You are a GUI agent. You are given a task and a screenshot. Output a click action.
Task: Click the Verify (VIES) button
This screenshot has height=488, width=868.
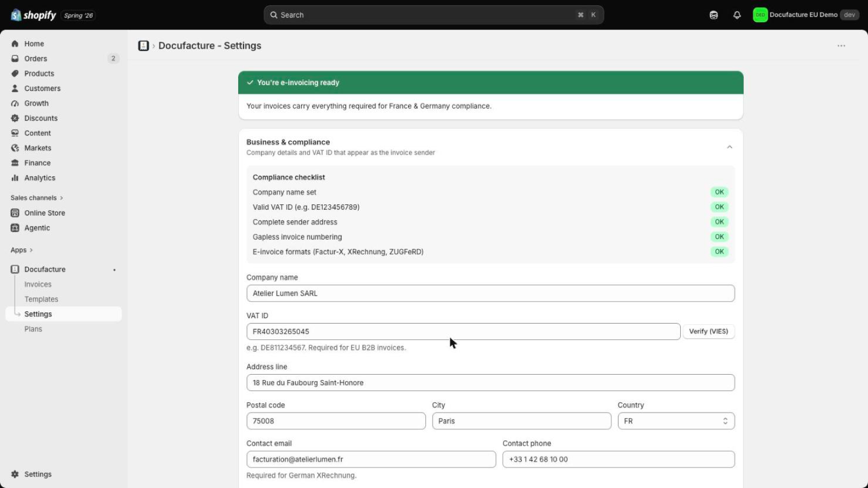(709, 332)
